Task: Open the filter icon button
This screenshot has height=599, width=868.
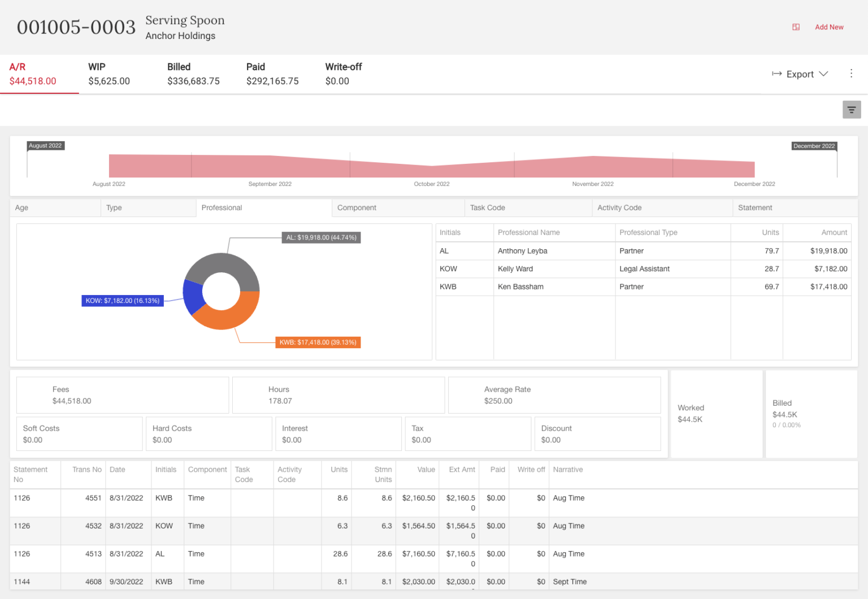Action: tap(851, 110)
